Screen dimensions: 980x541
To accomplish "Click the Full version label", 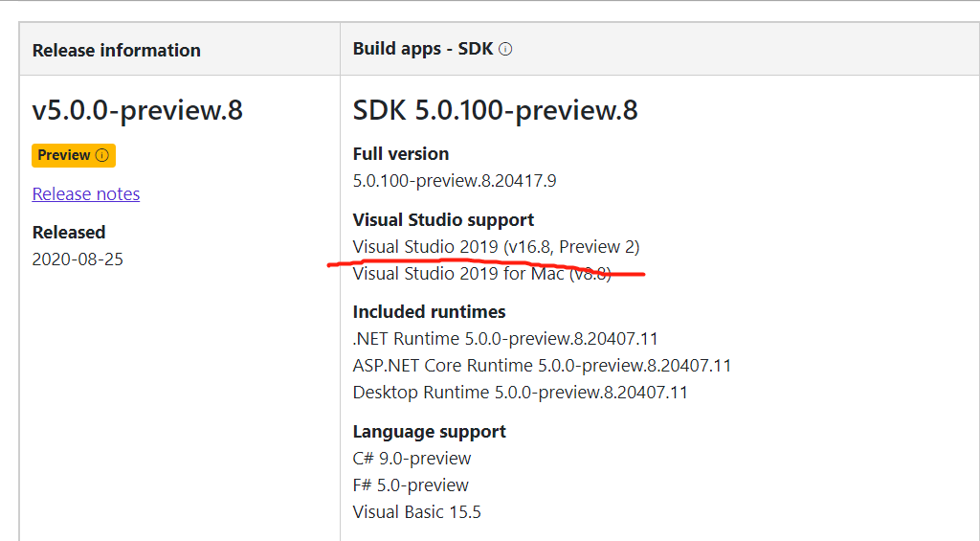I will [x=401, y=154].
